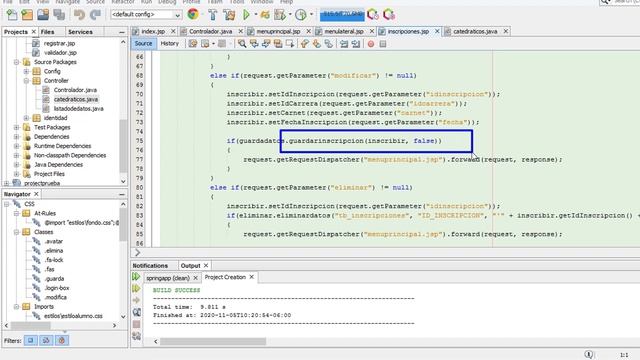This screenshot has height=360, width=640.
Task: Expand the Config package node
Action: coord(26,71)
